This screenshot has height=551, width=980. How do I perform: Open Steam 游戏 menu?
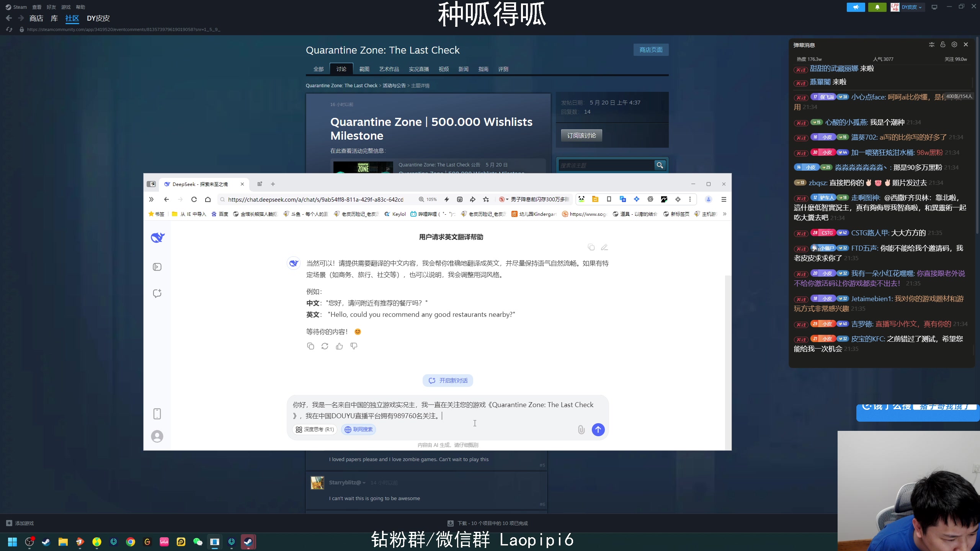click(x=66, y=7)
